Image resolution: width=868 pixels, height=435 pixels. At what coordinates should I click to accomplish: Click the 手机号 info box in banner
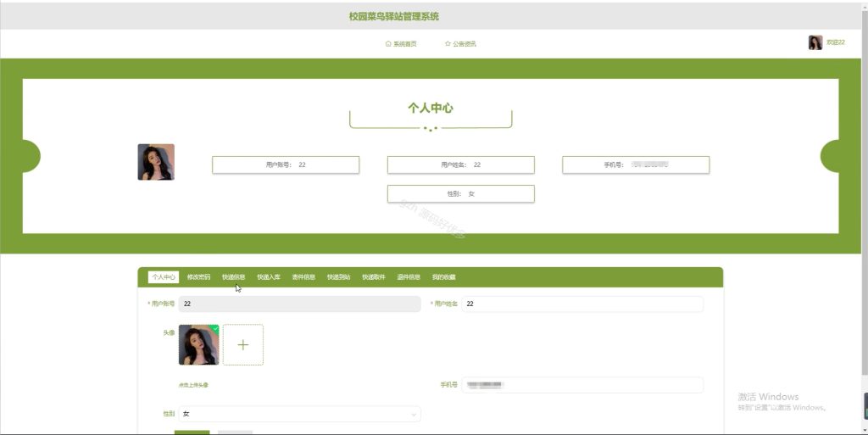click(636, 165)
